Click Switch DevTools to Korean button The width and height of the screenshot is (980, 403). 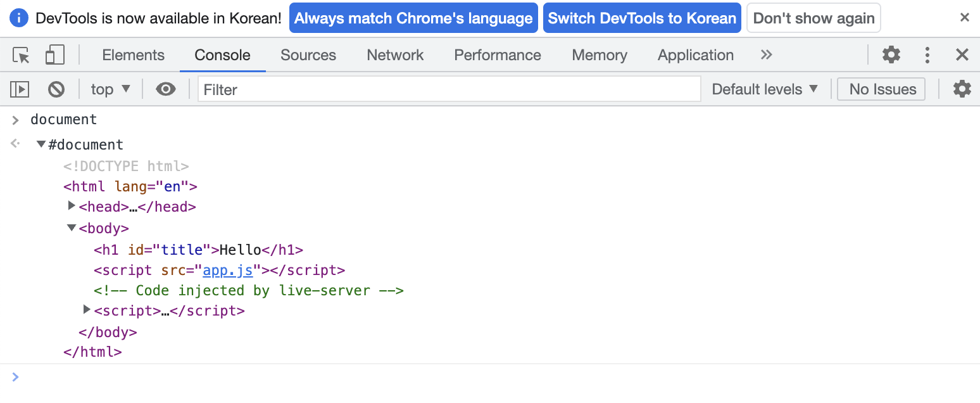click(642, 18)
